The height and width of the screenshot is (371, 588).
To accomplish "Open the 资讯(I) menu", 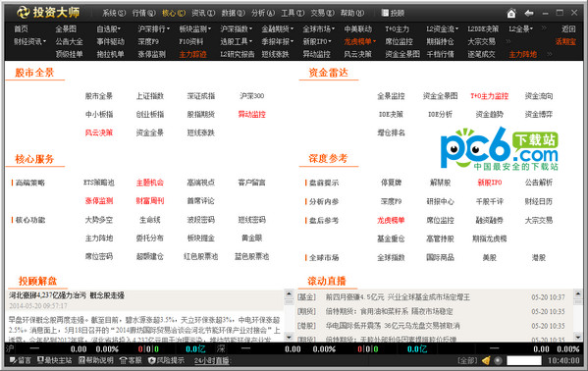I will (x=203, y=13).
